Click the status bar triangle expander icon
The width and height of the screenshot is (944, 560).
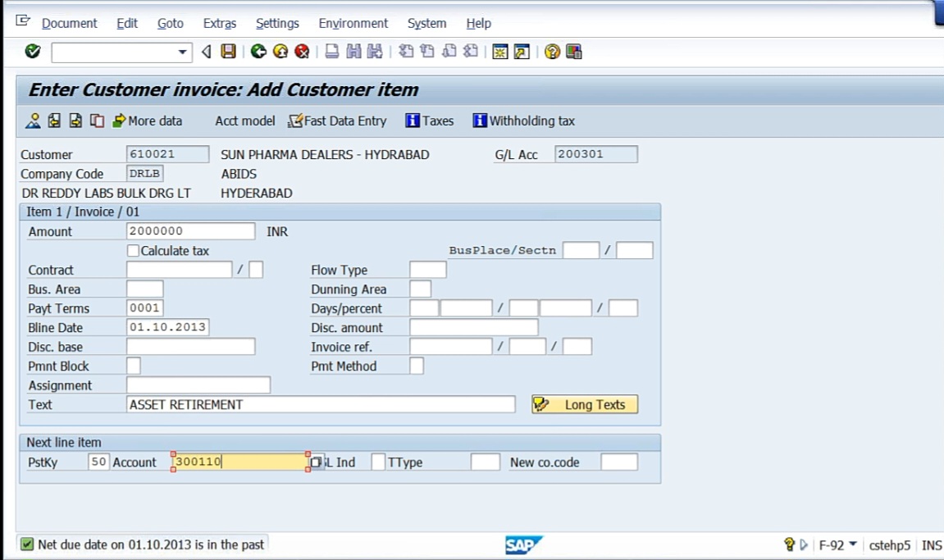pos(804,545)
